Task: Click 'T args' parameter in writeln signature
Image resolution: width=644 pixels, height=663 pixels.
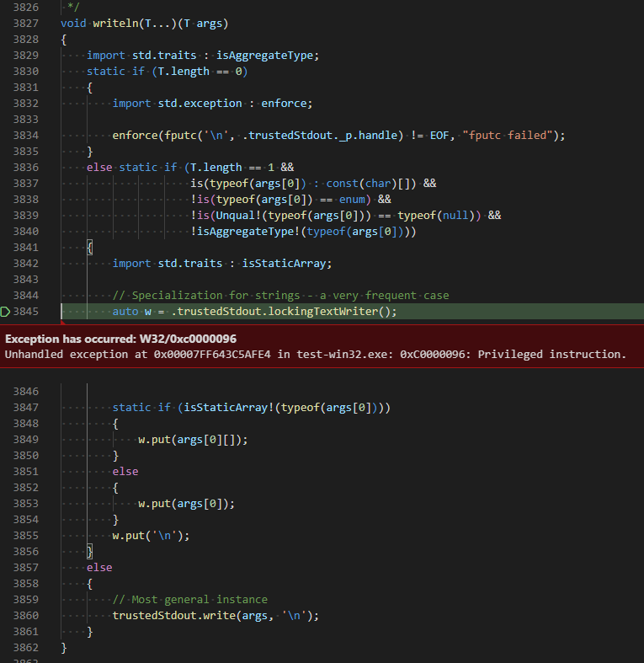Action: tap(203, 24)
